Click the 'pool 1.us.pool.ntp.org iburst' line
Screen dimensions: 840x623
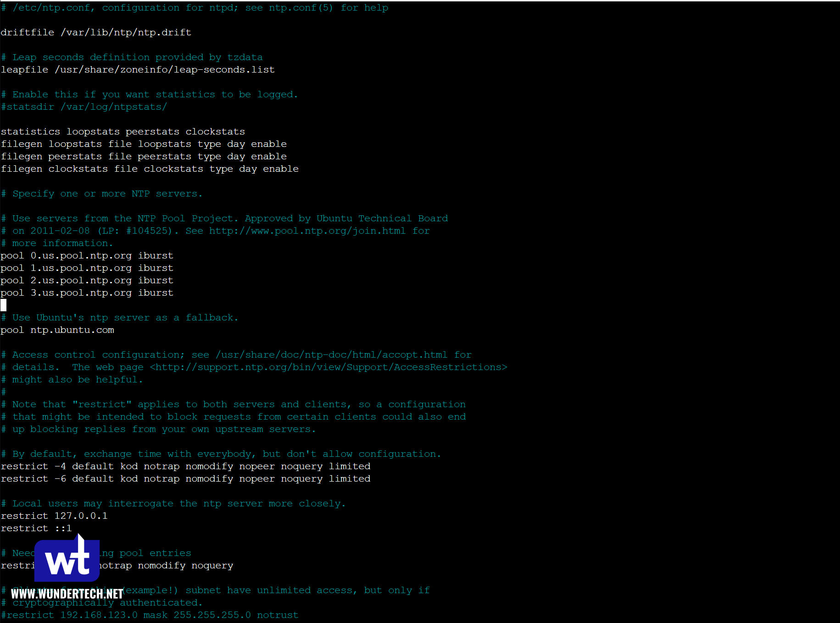tap(87, 268)
